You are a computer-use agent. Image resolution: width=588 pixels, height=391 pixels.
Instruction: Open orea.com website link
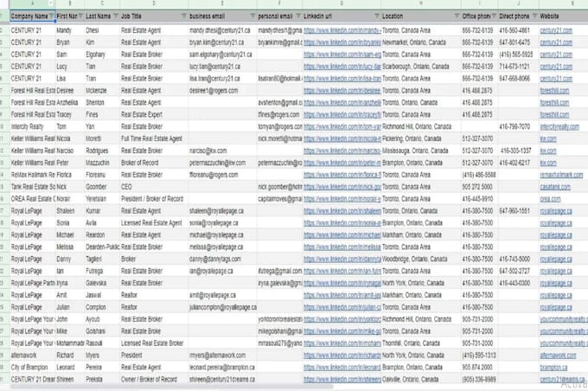[x=550, y=199]
